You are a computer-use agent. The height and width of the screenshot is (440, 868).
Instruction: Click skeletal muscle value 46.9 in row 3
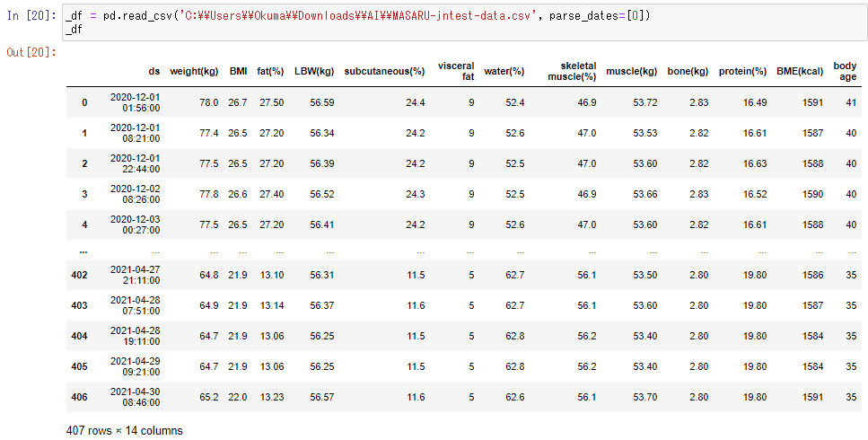point(587,194)
